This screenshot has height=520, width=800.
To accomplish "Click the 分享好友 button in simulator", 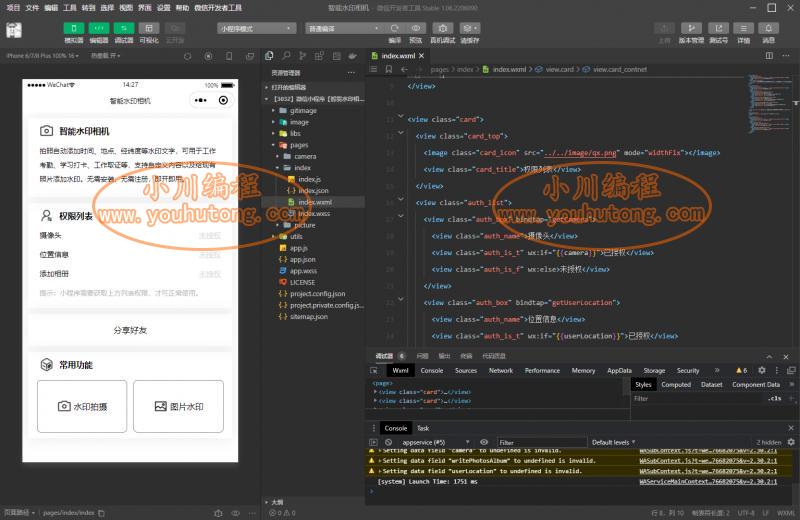I will pos(130,330).
